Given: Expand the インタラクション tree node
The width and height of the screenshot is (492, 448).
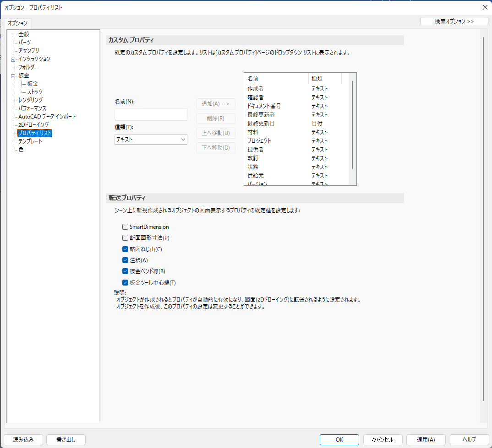Looking at the screenshot, I should click(x=13, y=59).
